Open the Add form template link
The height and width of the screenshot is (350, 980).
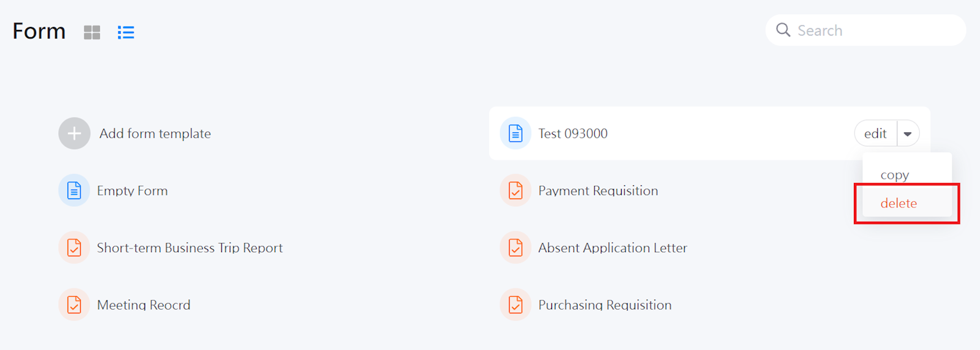point(155,133)
